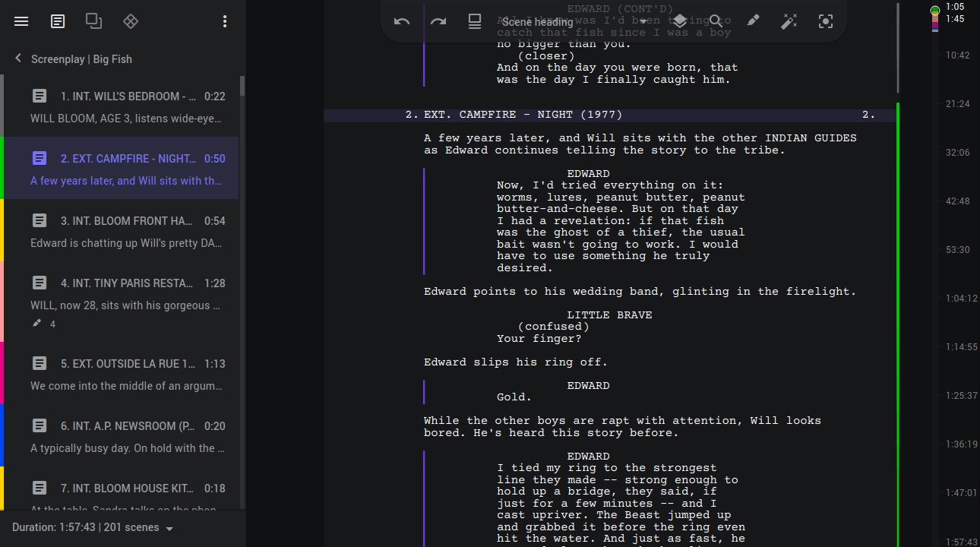Click the LITTLE BRAVE character name
Viewport: 980px width, 547px height.
609,315
